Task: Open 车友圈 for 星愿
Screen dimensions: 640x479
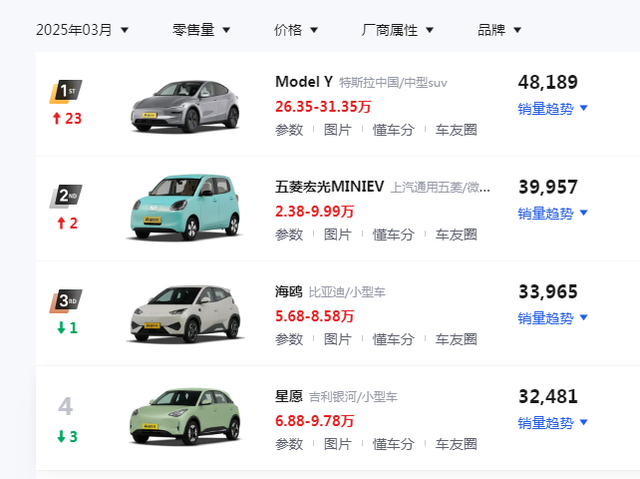Action: point(456,444)
